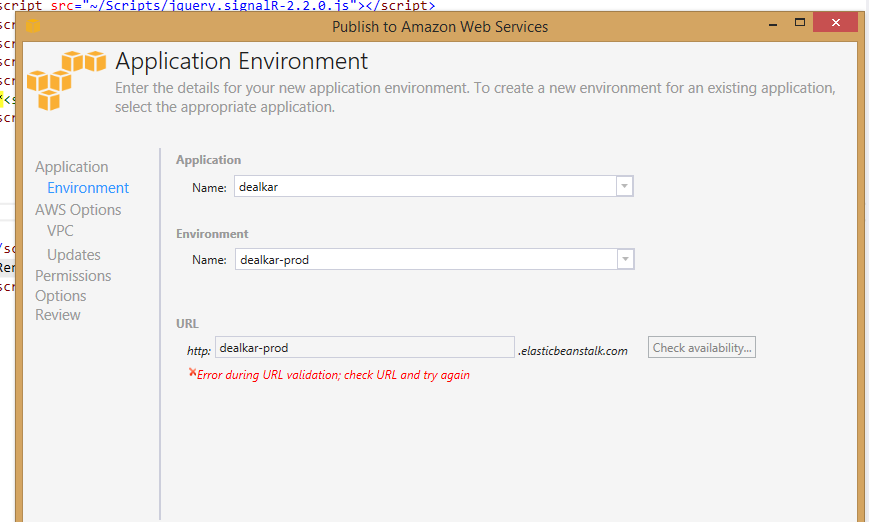Open Options step in sidebar
Screen dimensions: 869x522
pyautogui.click(x=60, y=296)
